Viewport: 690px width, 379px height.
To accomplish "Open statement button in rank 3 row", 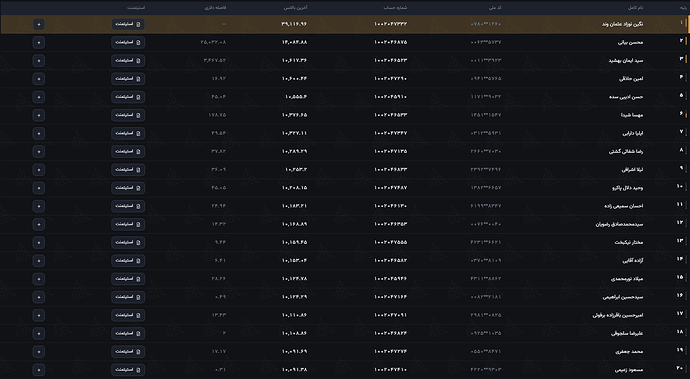I will coord(128,60).
